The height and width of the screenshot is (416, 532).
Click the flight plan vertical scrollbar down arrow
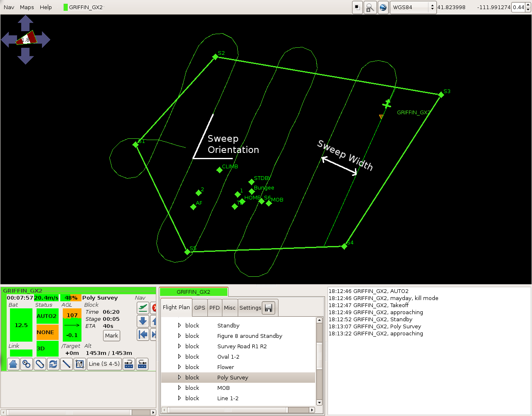(319, 402)
